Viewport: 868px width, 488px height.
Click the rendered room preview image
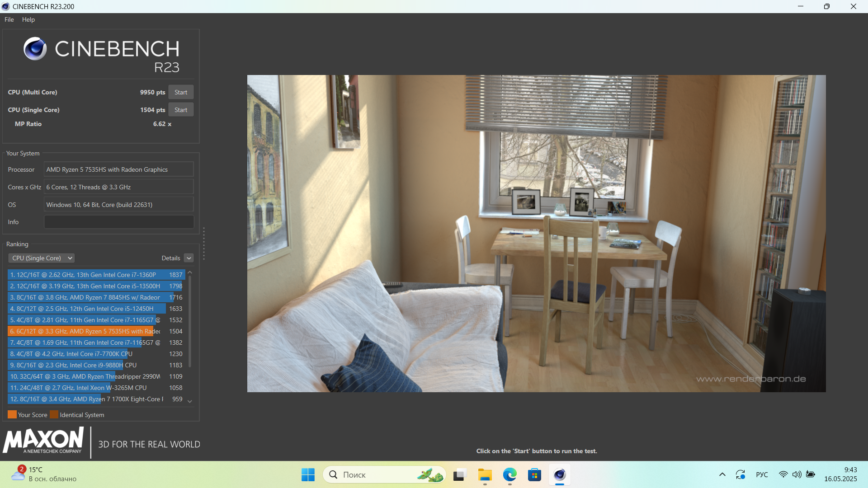536,234
